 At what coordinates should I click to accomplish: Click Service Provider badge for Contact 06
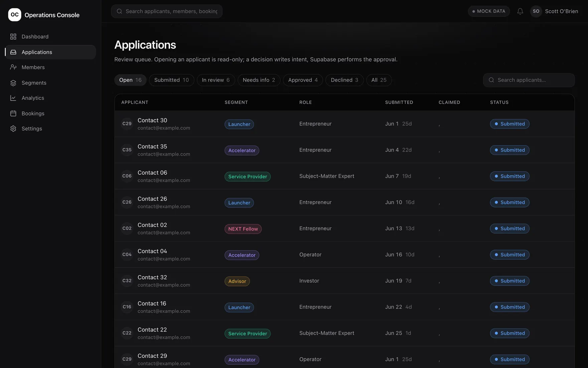click(248, 177)
